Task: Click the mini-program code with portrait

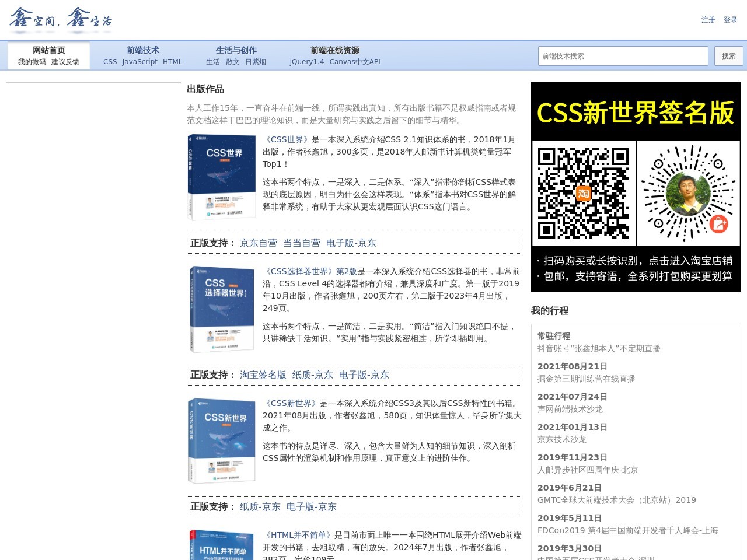Action: 689,193
